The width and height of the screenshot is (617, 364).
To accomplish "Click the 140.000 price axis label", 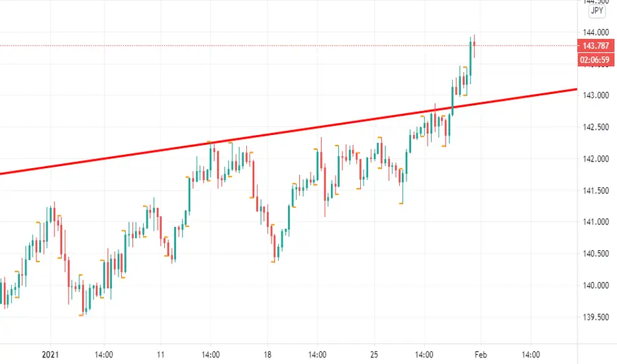I will pos(596,285).
